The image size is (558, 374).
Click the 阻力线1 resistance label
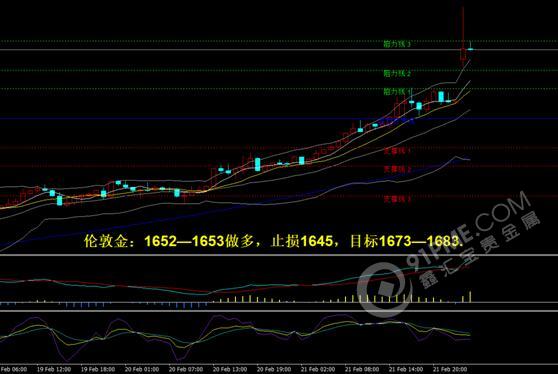point(397,92)
